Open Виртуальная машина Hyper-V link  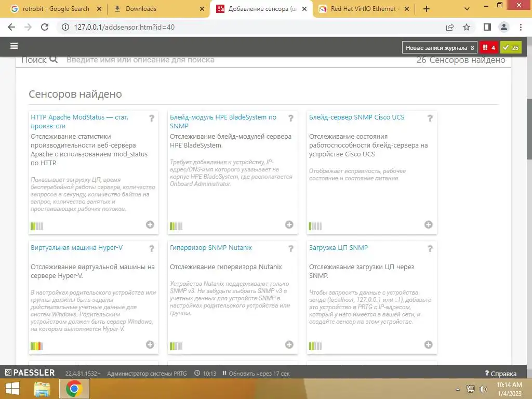coord(77,248)
